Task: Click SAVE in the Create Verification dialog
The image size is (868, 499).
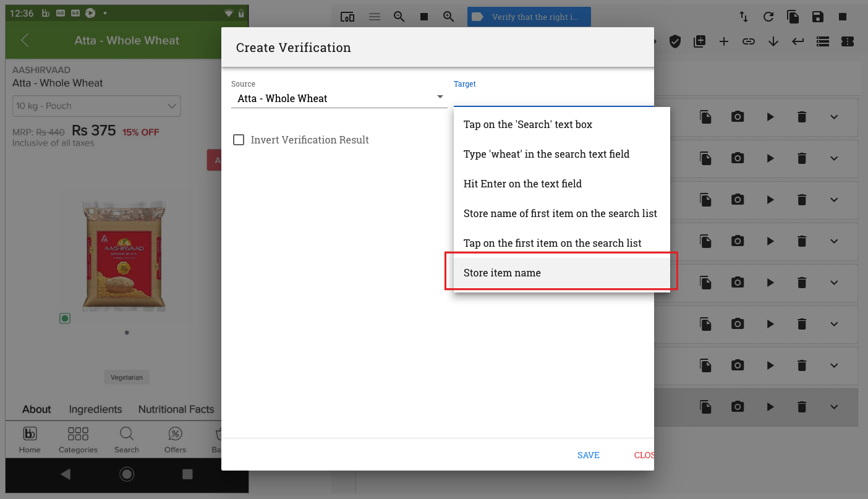Action: (589, 455)
